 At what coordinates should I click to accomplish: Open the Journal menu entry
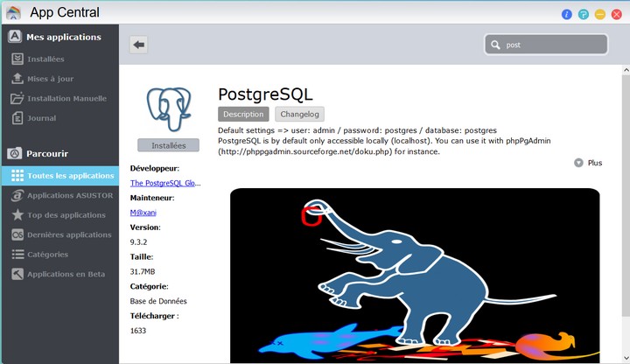(x=60, y=118)
